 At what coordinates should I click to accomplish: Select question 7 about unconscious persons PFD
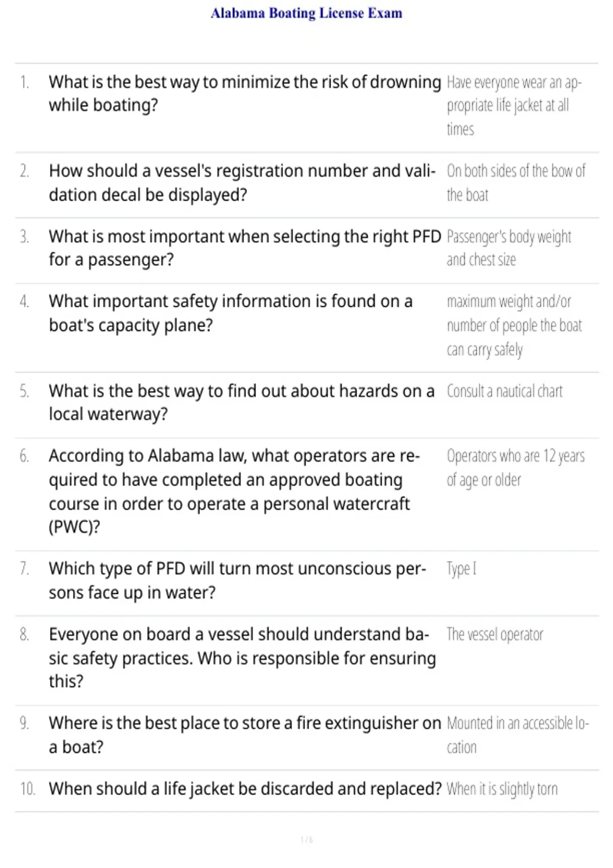pos(238,581)
